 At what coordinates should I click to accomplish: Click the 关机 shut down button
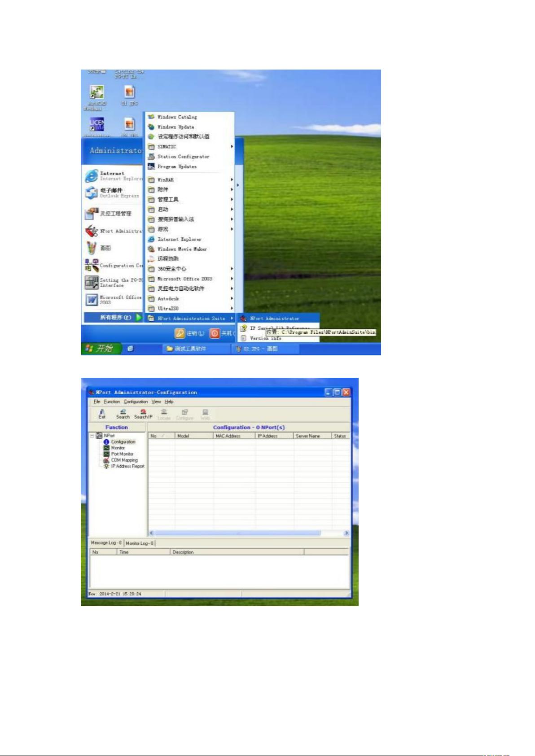click(x=222, y=333)
